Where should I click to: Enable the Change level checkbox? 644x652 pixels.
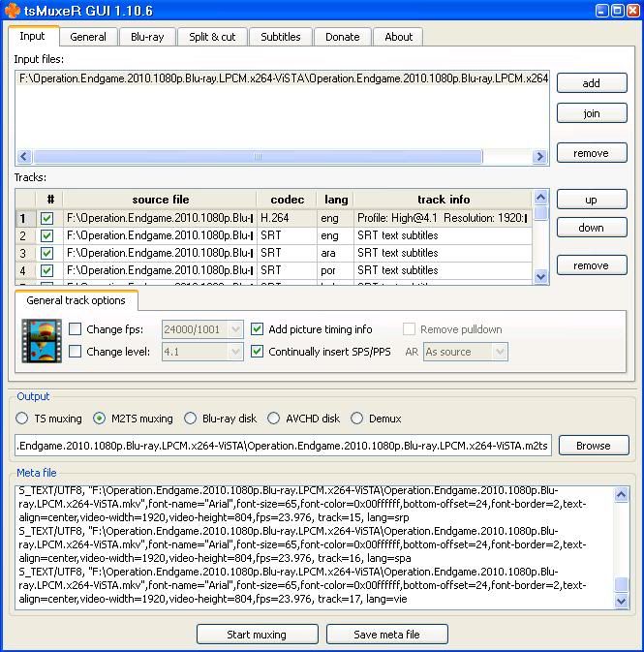click(x=75, y=352)
